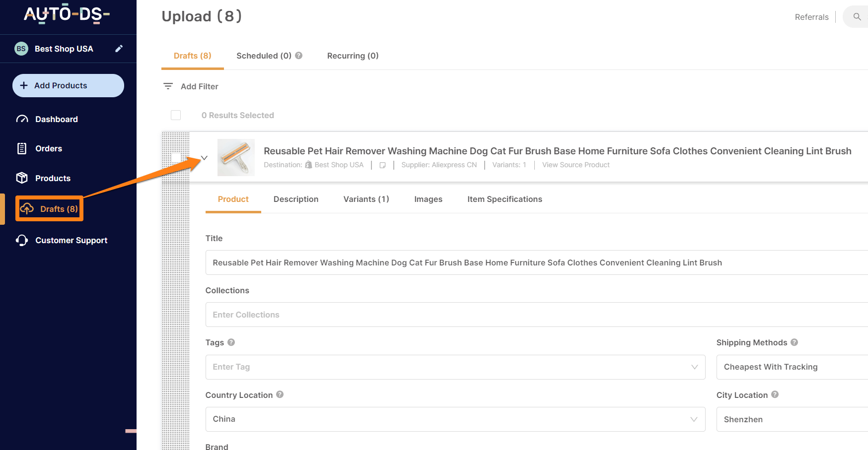This screenshot has height=450, width=868.
Task: Click the search magnifier icon
Action: [857, 17]
